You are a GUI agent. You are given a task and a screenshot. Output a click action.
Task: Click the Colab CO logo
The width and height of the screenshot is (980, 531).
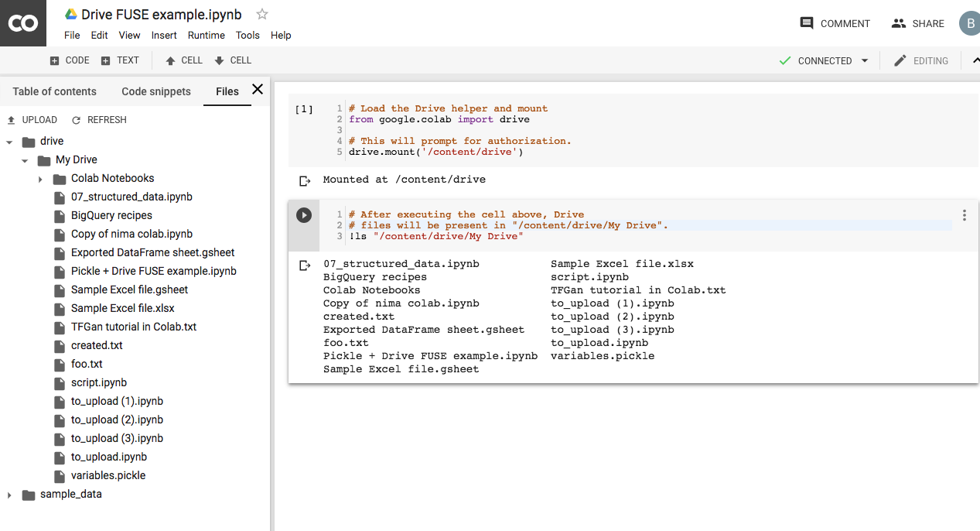tap(22, 23)
